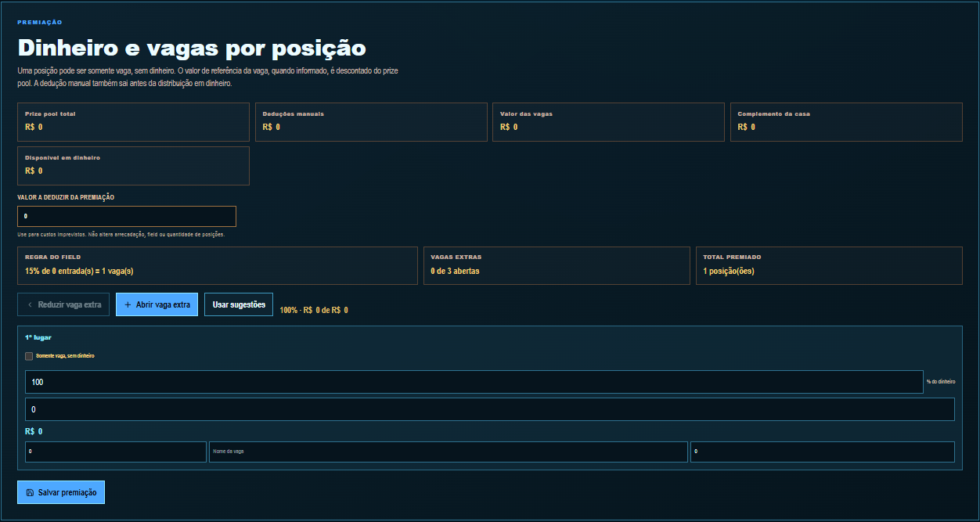
Task: Click the wide 0 field below the percentage
Action: point(490,409)
